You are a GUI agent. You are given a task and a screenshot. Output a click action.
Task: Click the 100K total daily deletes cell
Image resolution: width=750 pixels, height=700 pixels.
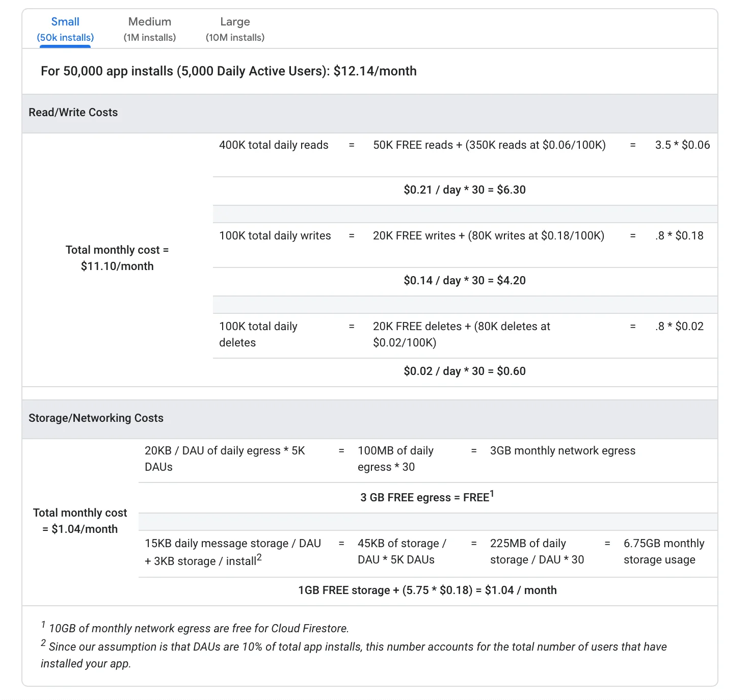point(258,334)
